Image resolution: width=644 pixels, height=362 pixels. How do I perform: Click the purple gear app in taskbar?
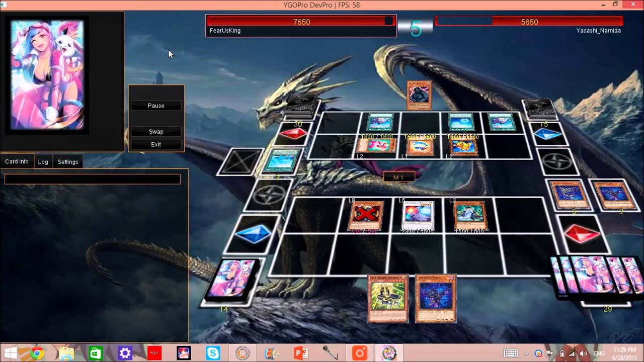click(125, 353)
